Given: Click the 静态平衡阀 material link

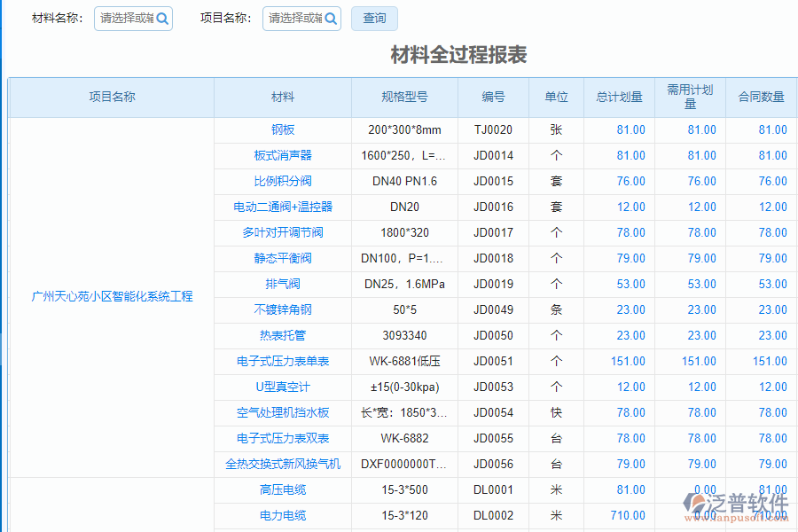Looking at the screenshot, I should (282, 258).
